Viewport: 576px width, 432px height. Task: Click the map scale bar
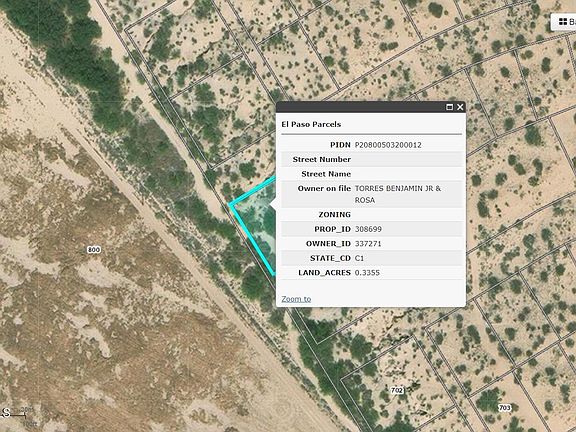coord(18,415)
